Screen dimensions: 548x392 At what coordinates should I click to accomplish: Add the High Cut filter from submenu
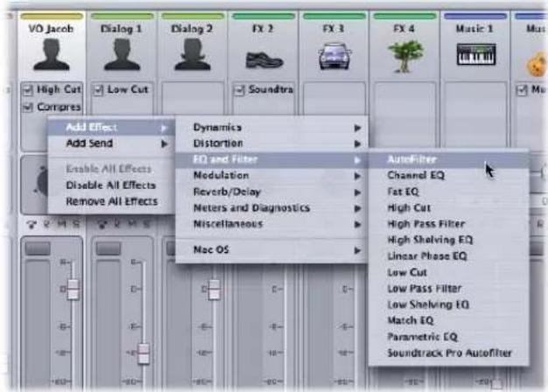449,208
